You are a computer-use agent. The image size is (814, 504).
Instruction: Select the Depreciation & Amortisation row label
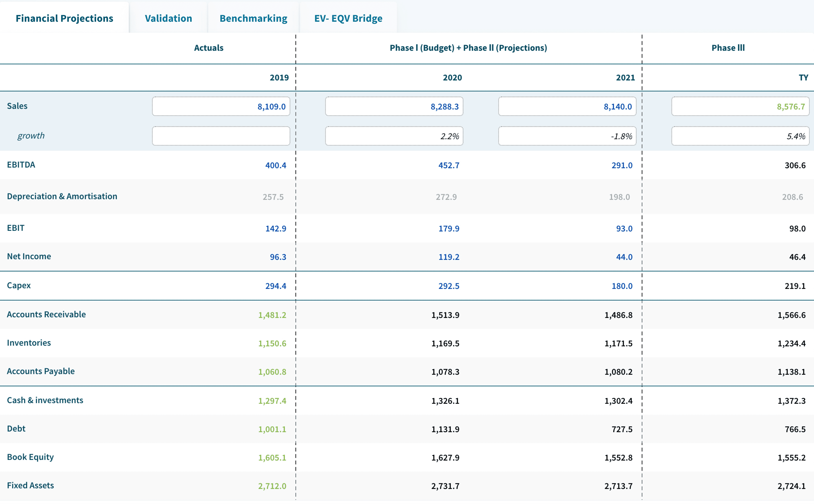(62, 196)
